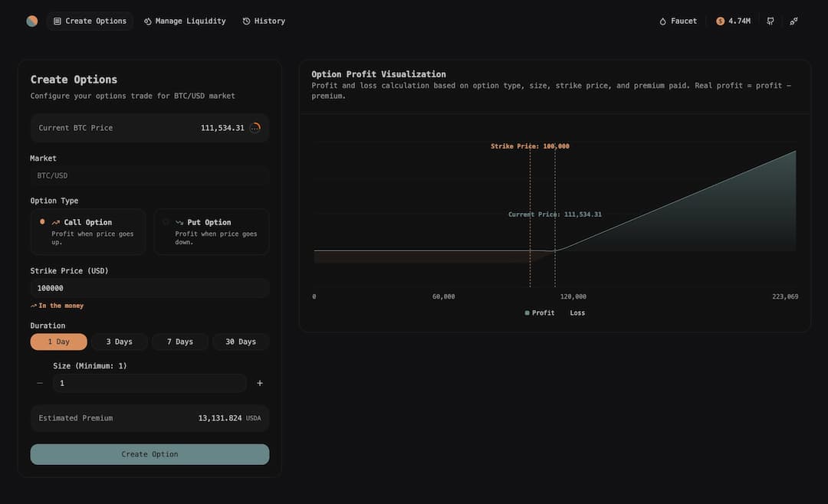This screenshot has height=504, width=828.
Task: Click the Strike Price input field
Action: 149,288
